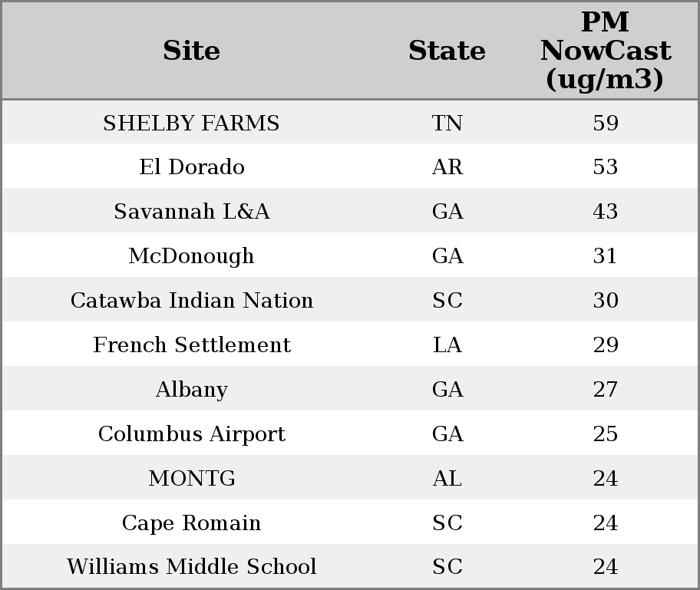Screen dimensions: 700x590
Task: Select the French Settlement site cell
Action: coord(192,344)
